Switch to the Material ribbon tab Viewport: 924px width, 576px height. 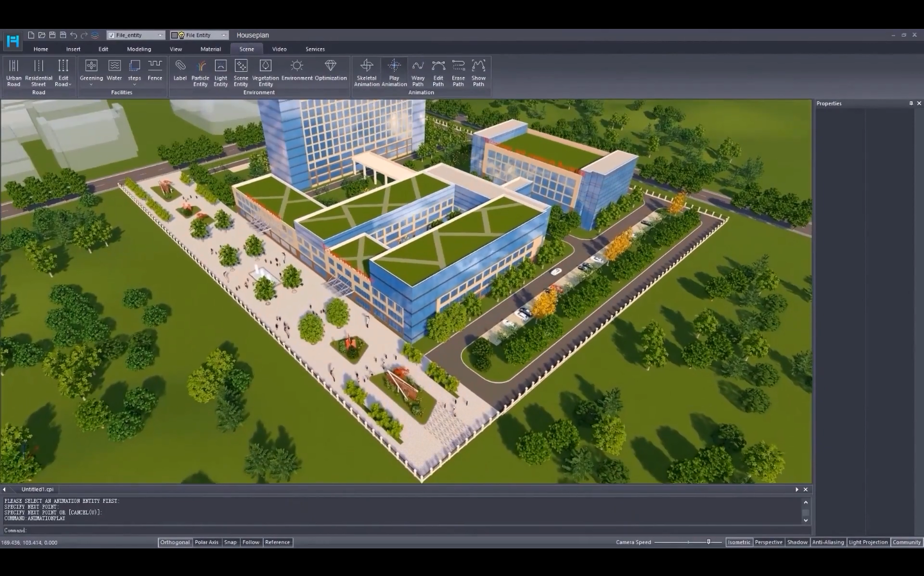210,49
